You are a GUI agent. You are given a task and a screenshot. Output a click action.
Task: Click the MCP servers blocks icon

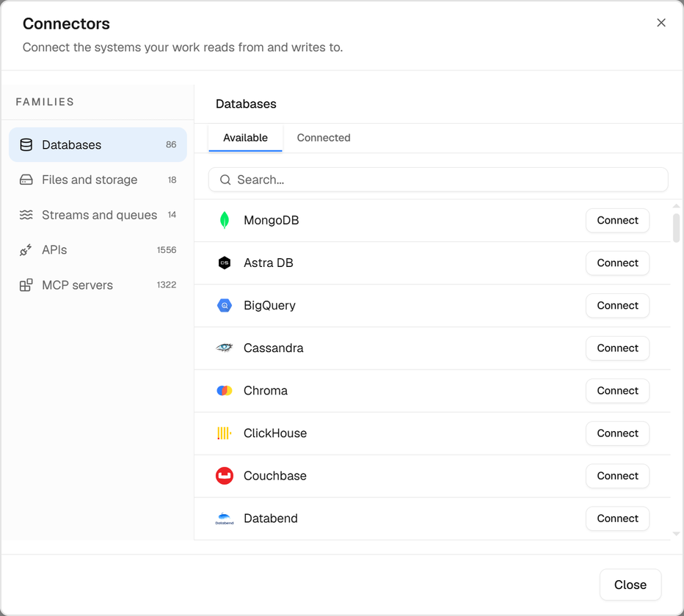[26, 285]
